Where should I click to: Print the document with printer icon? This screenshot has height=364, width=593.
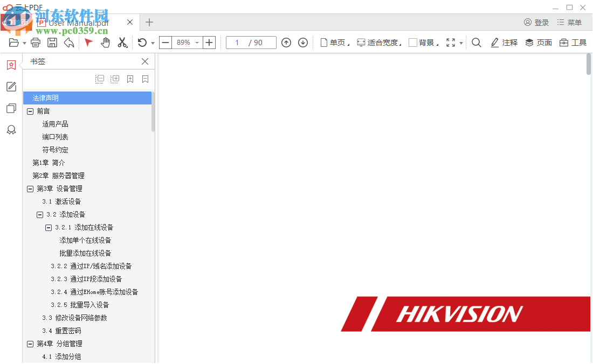tap(36, 43)
